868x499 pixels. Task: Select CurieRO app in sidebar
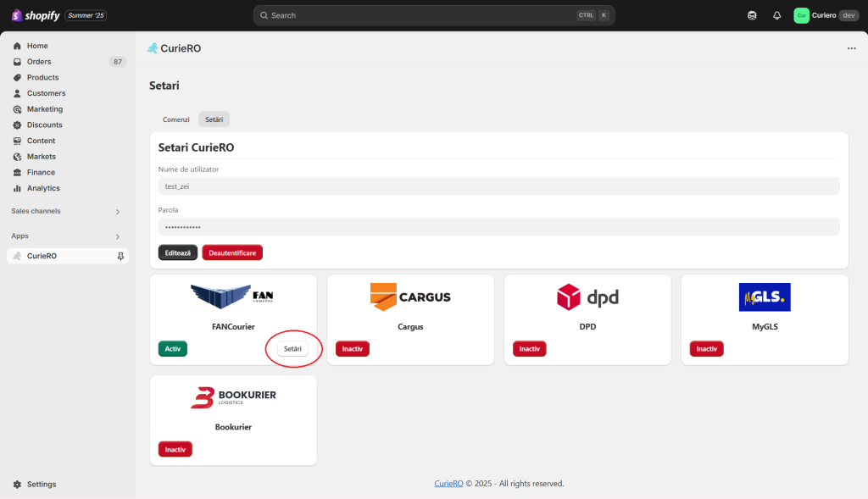68,256
